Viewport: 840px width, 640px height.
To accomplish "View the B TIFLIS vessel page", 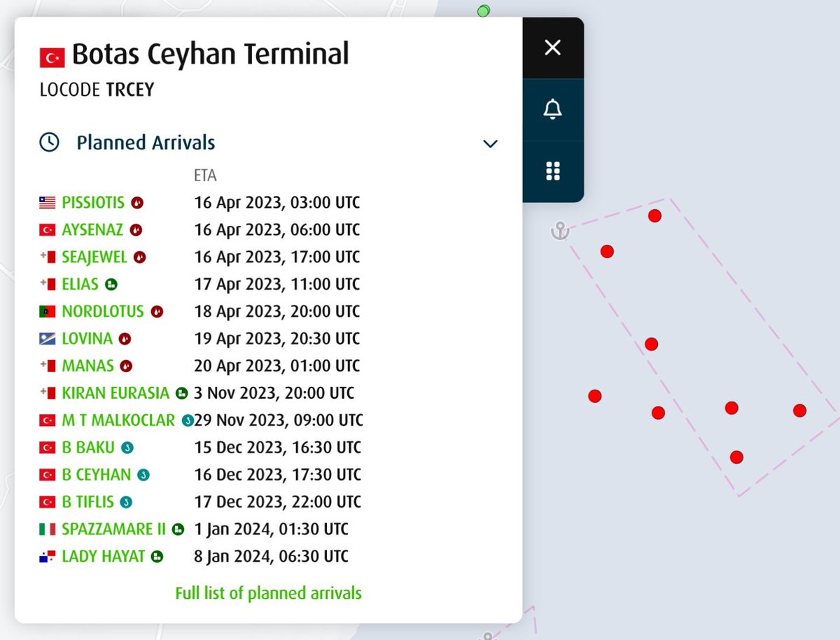I will [88, 502].
